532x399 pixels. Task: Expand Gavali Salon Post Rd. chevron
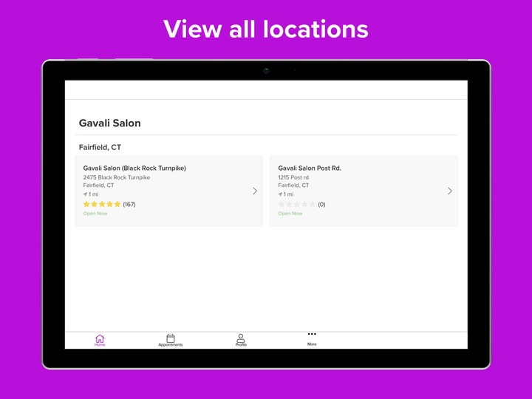pyautogui.click(x=449, y=191)
